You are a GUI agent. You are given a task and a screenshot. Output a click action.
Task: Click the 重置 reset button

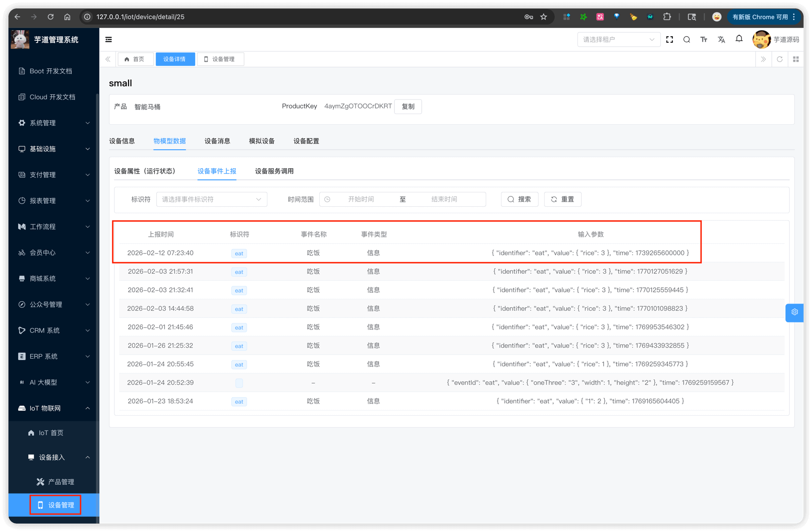(x=562, y=199)
